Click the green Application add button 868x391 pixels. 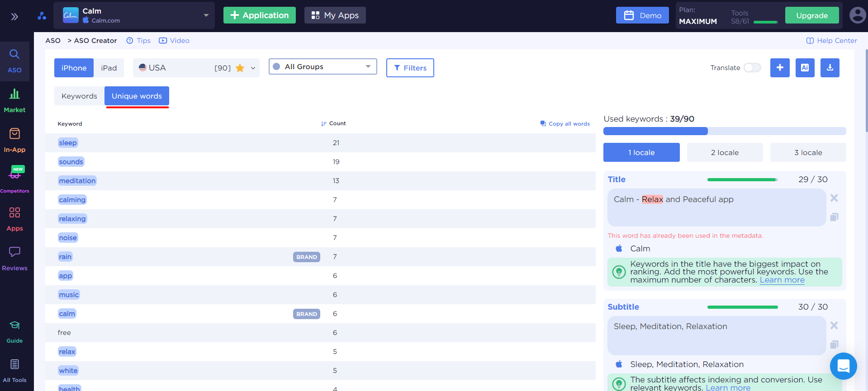260,15
